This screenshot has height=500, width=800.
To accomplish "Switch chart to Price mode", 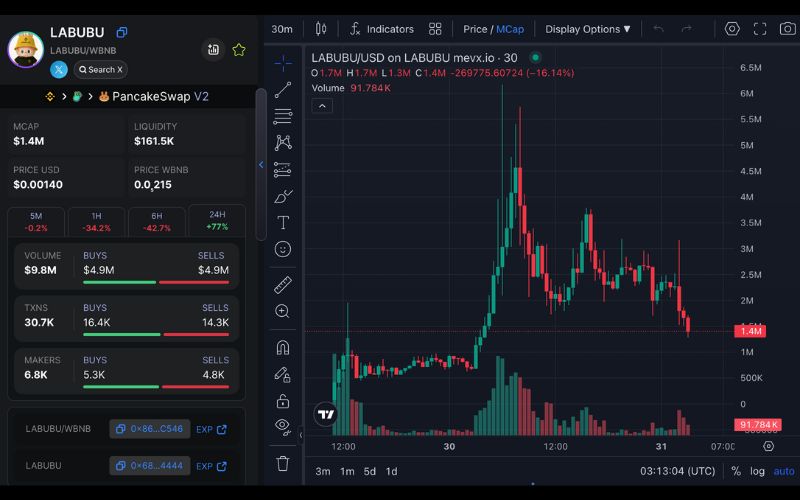I will (475, 29).
